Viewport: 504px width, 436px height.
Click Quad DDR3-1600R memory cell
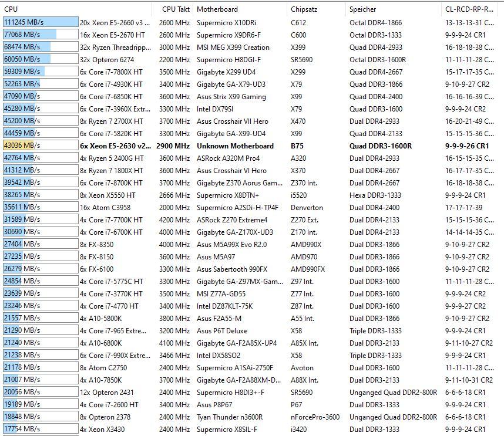tap(381, 146)
